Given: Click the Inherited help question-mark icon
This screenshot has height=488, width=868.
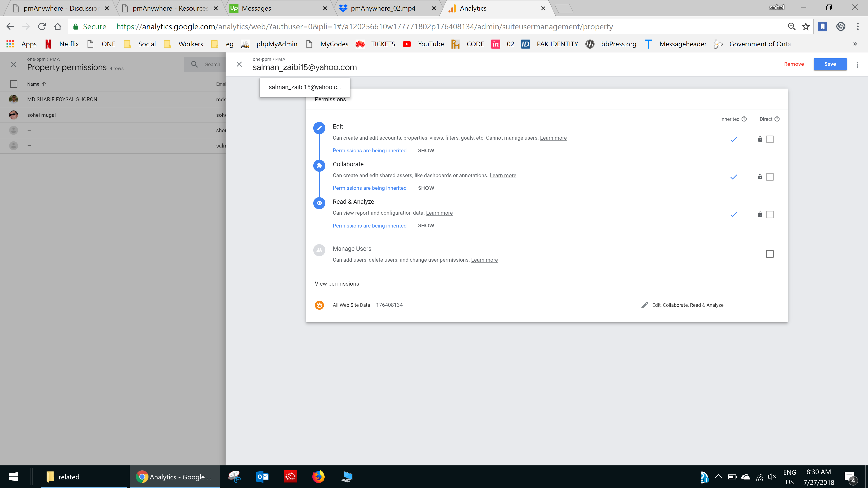Looking at the screenshot, I should pos(744,119).
